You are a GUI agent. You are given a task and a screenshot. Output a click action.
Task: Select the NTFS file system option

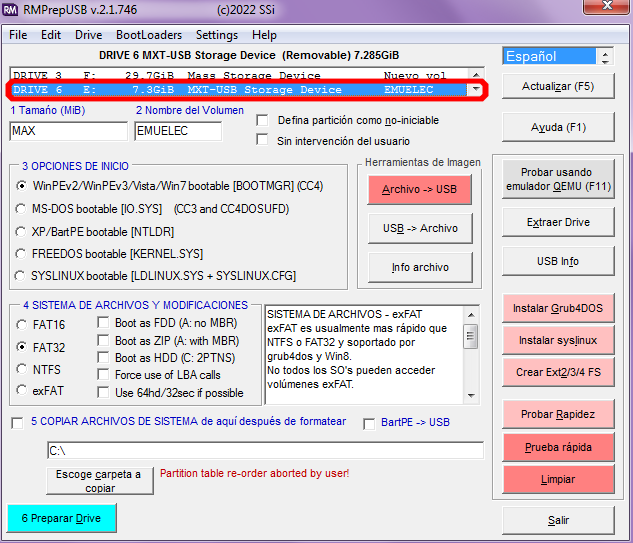click(21, 369)
